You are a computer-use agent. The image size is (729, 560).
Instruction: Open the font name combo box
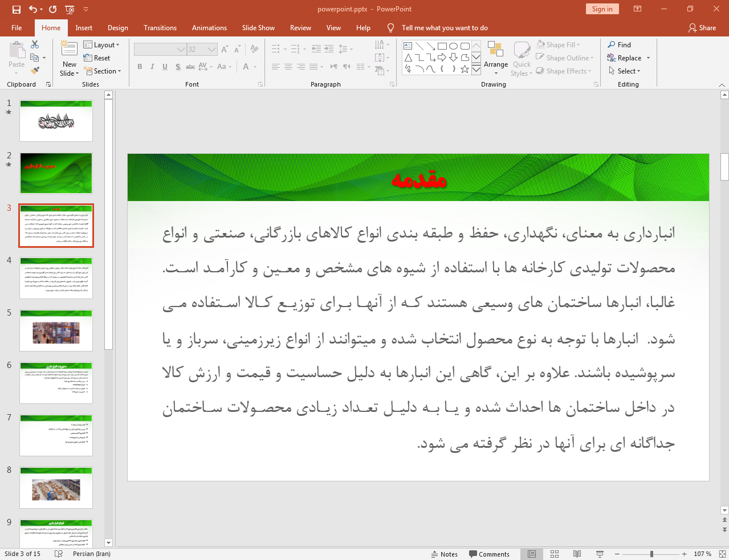click(160, 50)
